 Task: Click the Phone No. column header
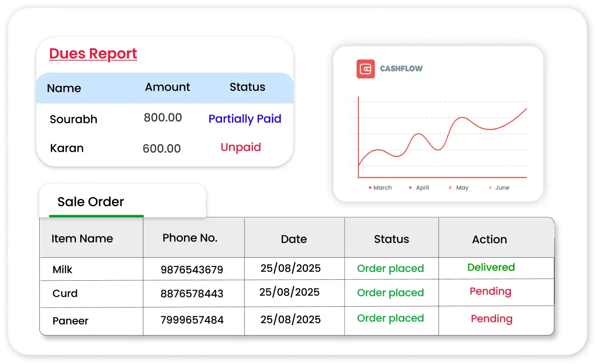point(190,238)
